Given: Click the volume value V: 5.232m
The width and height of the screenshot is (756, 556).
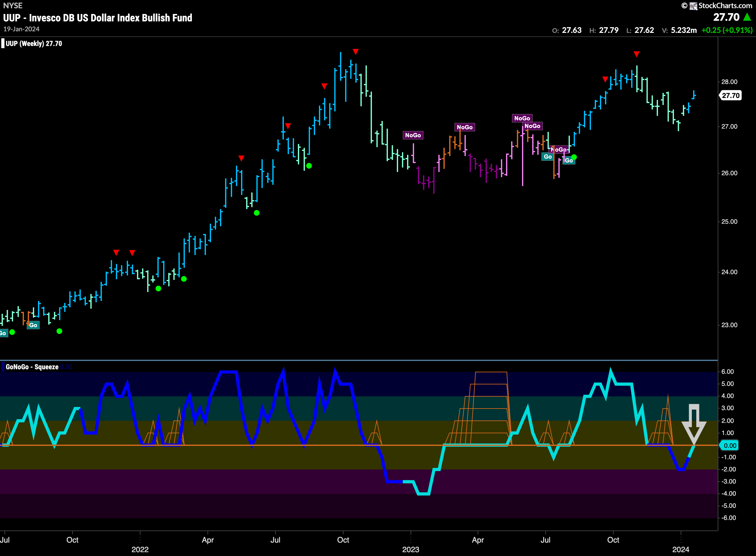Looking at the screenshot, I should [x=679, y=30].
